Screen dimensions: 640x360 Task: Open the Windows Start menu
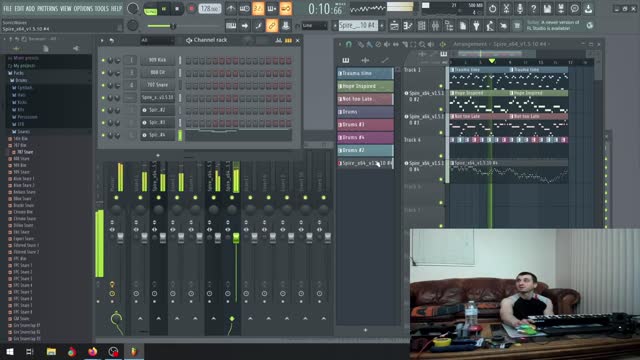coord(9,351)
